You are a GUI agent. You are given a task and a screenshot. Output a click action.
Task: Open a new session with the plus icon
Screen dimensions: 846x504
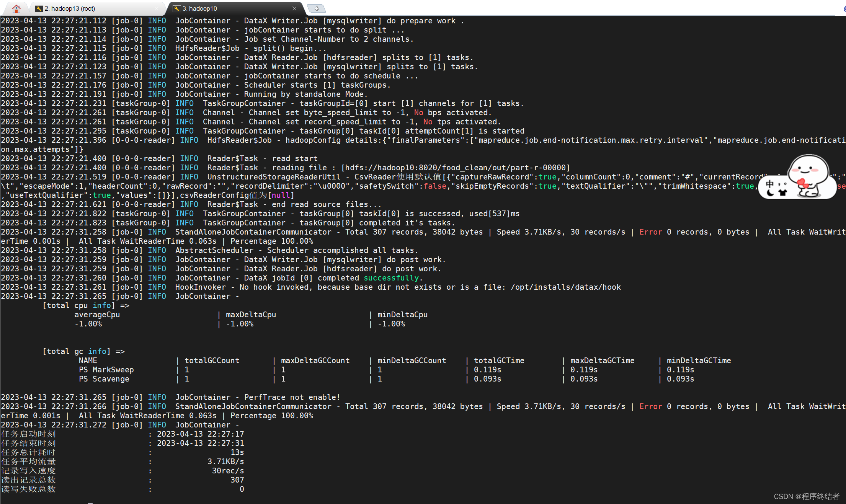tap(317, 8)
